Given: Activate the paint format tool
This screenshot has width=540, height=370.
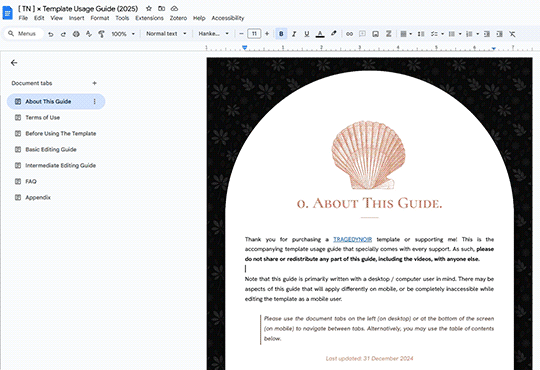Looking at the screenshot, I should (101, 34).
